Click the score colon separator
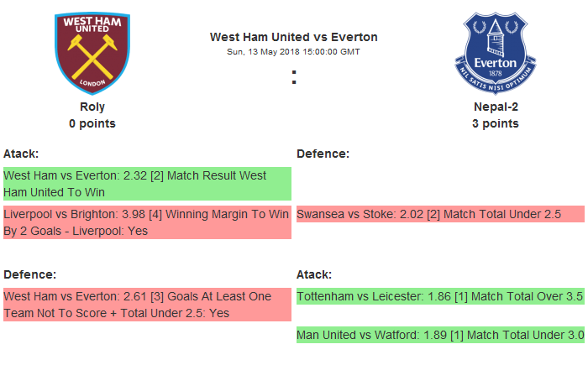Viewport: 588px width, 386px height. tap(294, 77)
